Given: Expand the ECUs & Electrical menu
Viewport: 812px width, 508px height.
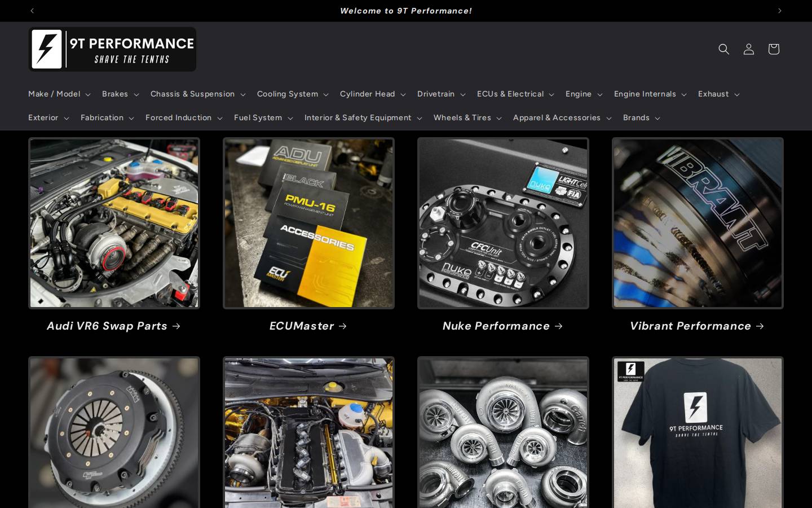Looking at the screenshot, I should [515, 94].
